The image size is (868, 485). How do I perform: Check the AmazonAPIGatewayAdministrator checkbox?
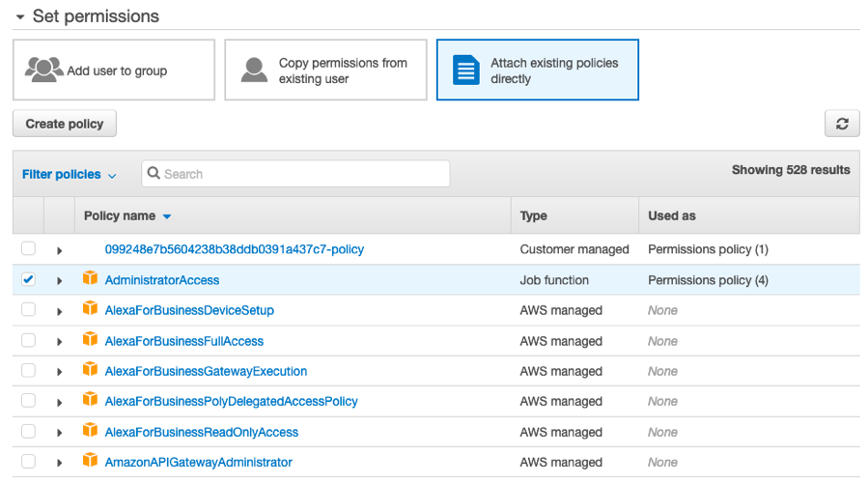pos(28,461)
